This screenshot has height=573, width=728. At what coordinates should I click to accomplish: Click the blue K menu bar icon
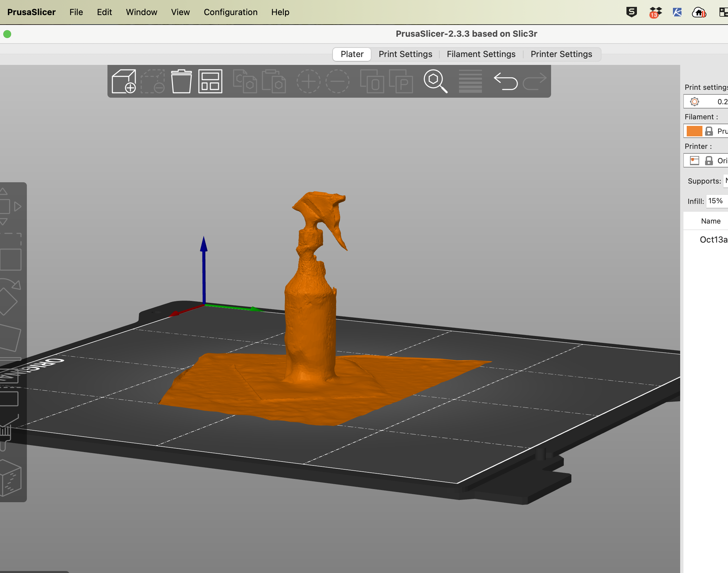tap(677, 12)
